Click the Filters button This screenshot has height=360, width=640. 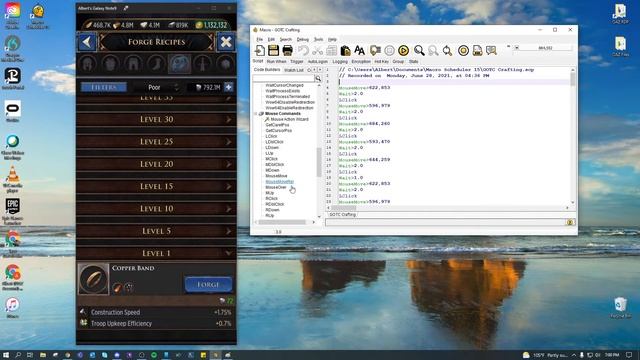[104, 87]
